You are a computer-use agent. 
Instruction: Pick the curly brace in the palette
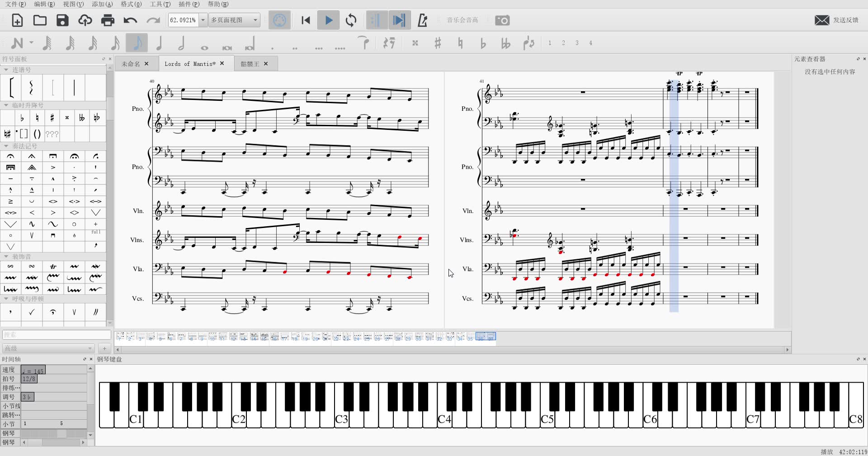pyautogui.click(x=31, y=87)
